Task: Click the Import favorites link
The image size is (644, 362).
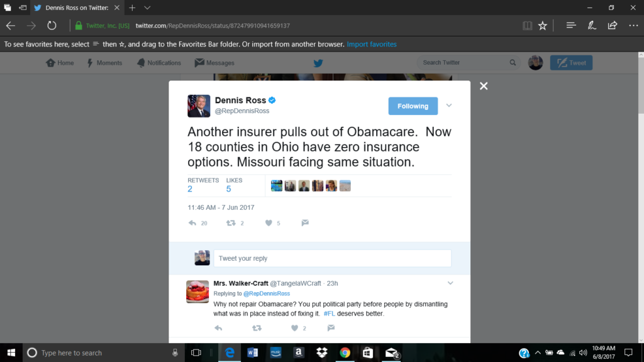Action: pyautogui.click(x=372, y=45)
